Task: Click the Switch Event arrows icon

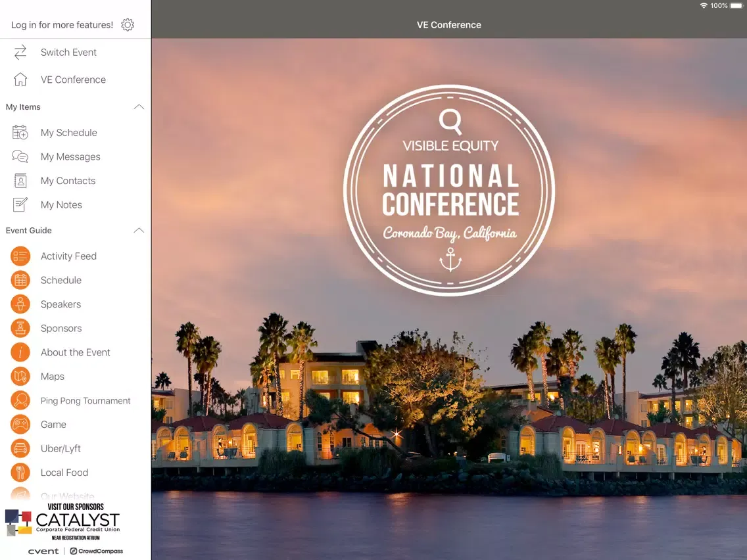Action: [20, 53]
